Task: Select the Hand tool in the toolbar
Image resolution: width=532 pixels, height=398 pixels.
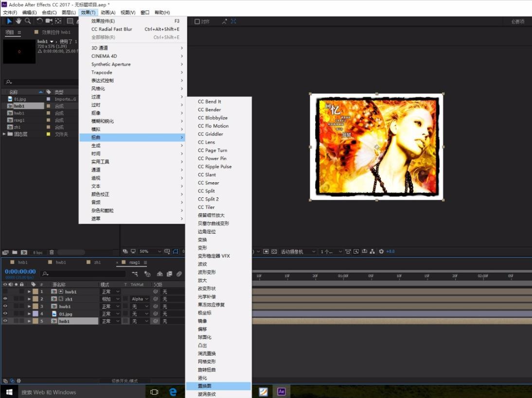Action: 18,21
